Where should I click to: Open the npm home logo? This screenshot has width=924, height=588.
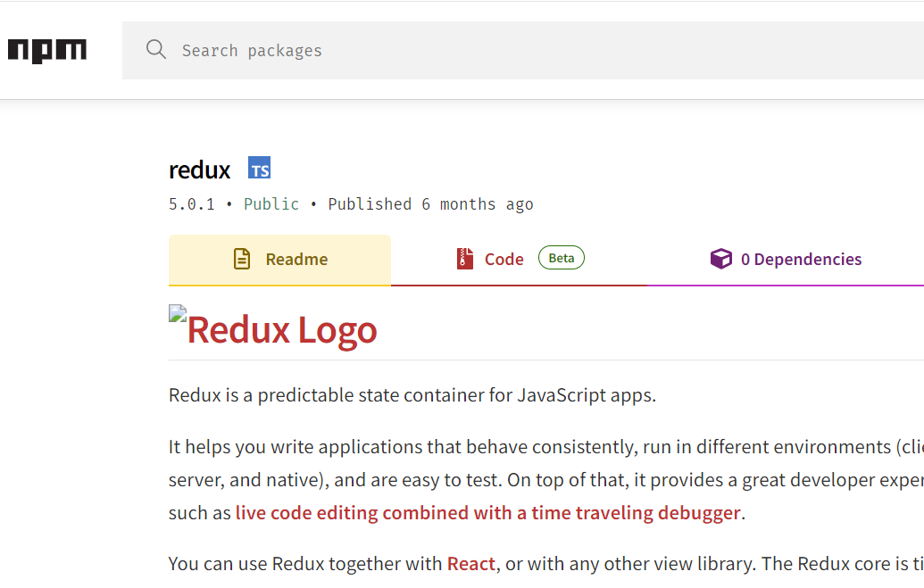(47, 51)
